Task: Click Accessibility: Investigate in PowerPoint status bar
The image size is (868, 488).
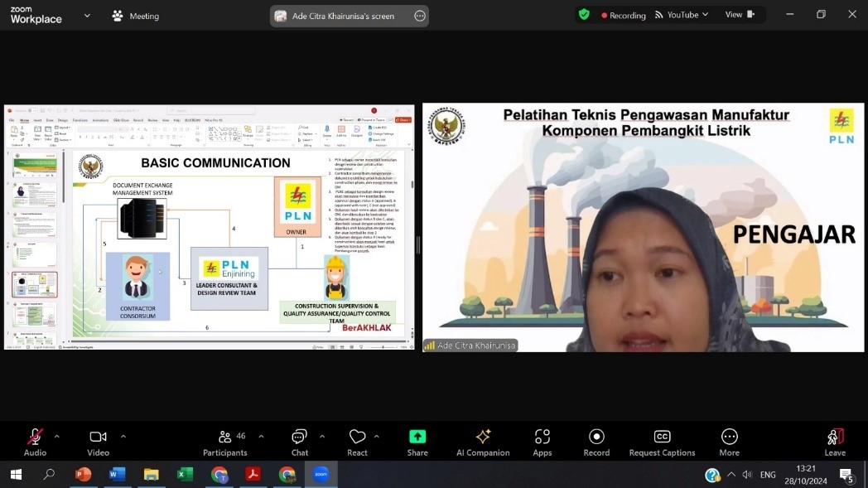Action: [77, 347]
